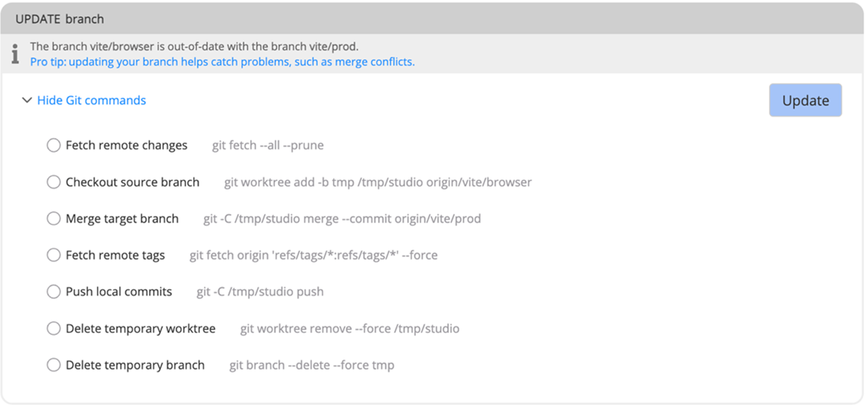Click the Hide Git commands link

pyautogui.click(x=92, y=100)
